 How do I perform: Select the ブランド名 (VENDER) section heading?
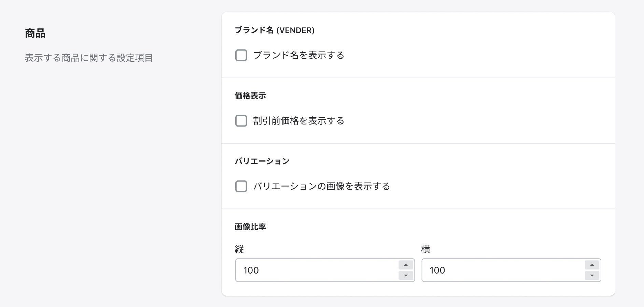(275, 30)
